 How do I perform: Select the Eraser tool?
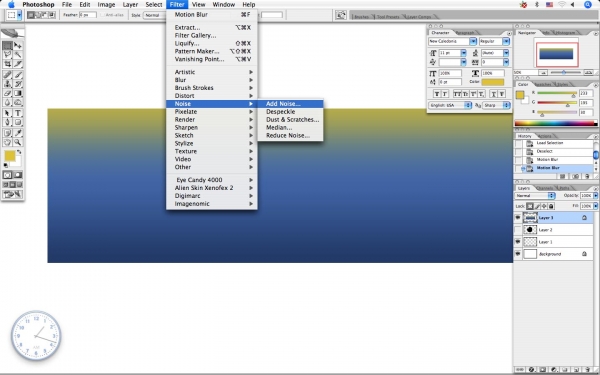(7, 93)
